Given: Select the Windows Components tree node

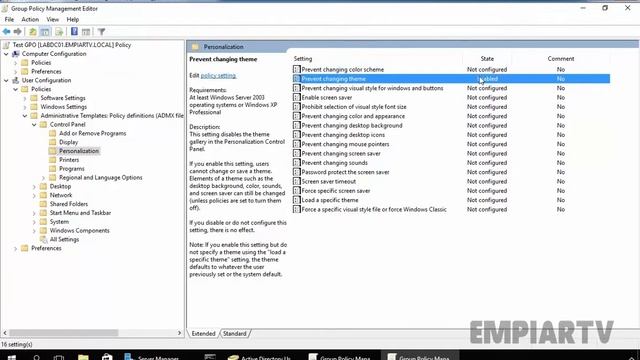Looking at the screenshot, I should pos(80,231).
